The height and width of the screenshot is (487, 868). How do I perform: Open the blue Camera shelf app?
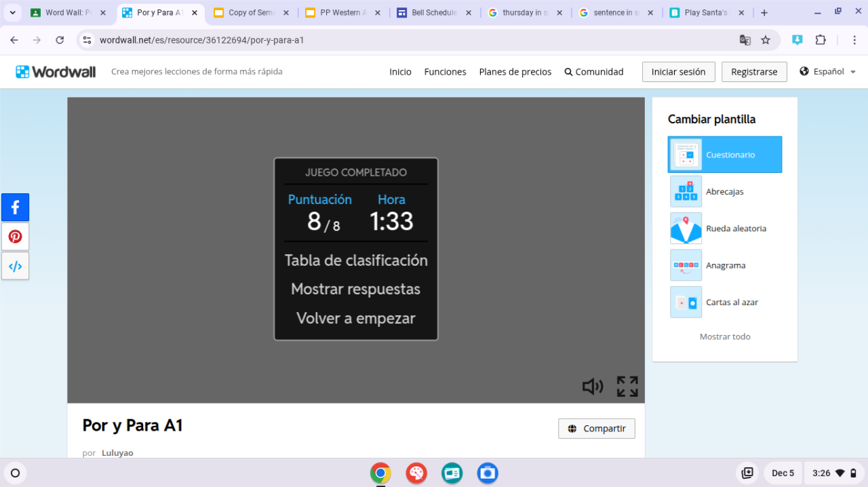[488, 473]
